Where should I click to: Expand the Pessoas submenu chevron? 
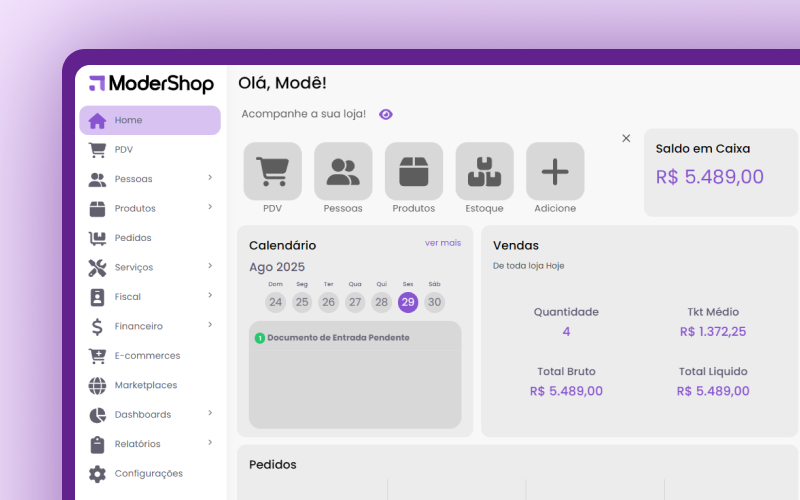(210, 178)
